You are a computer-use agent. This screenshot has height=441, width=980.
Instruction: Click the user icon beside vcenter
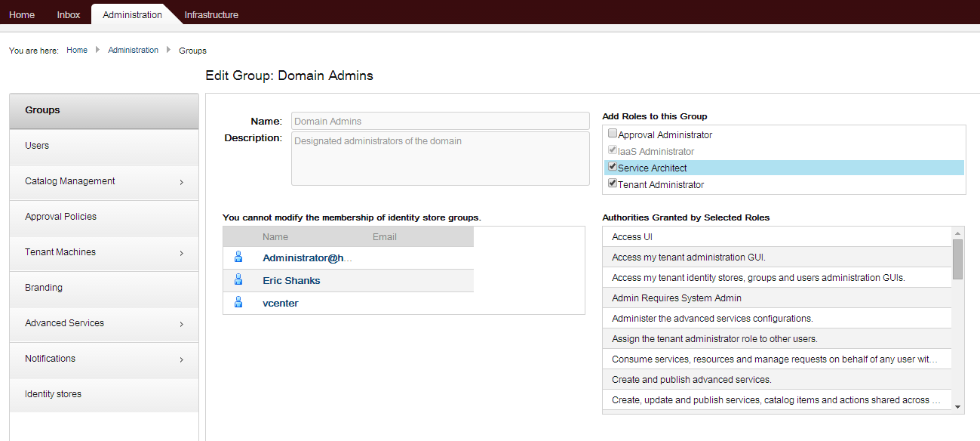[238, 303]
